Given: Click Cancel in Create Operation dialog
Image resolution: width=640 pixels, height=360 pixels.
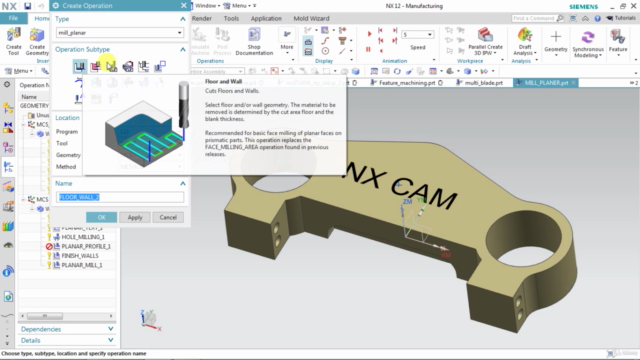Looking at the screenshot, I should click(x=168, y=217).
